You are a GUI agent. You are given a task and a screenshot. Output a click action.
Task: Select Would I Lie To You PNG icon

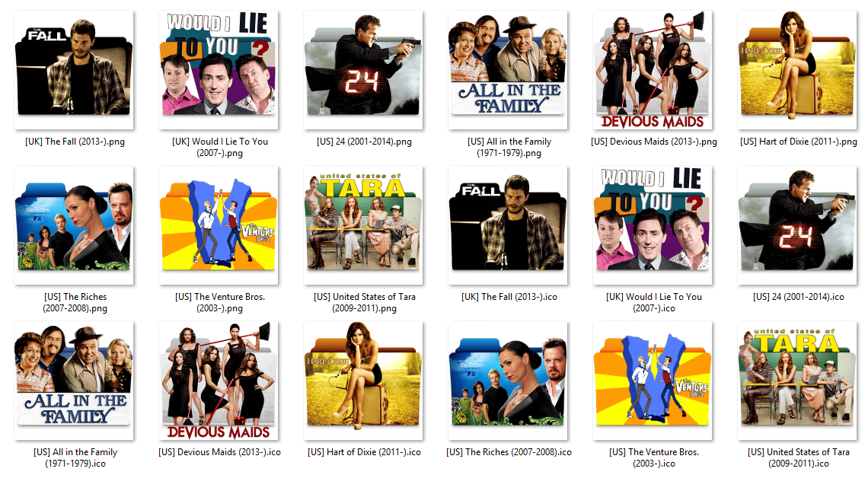point(219,70)
